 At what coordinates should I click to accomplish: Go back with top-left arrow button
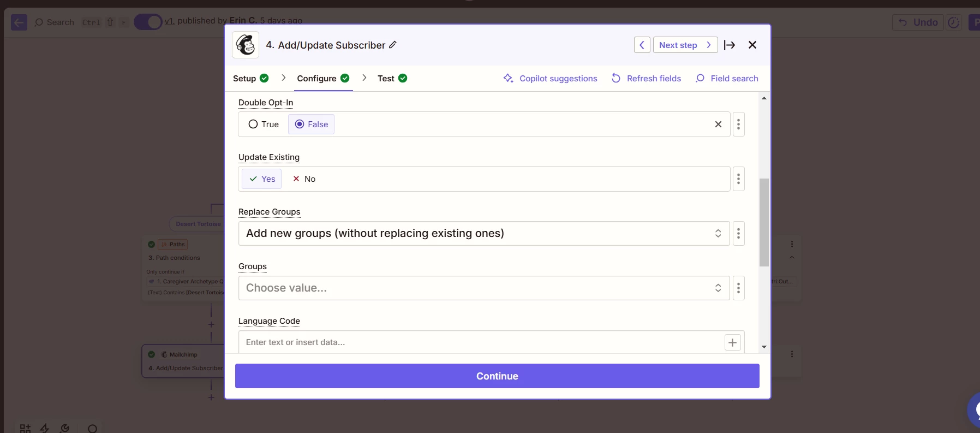pos(19,22)
